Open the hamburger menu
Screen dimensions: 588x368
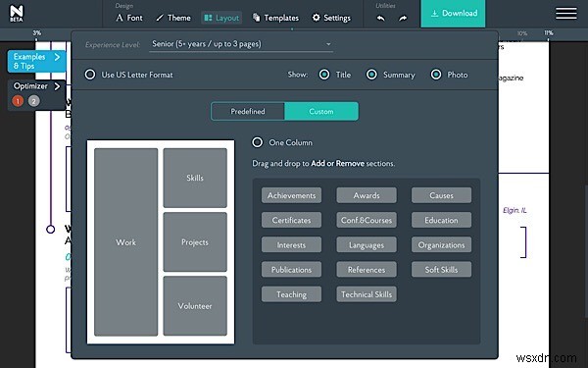[x=565, y=13]
